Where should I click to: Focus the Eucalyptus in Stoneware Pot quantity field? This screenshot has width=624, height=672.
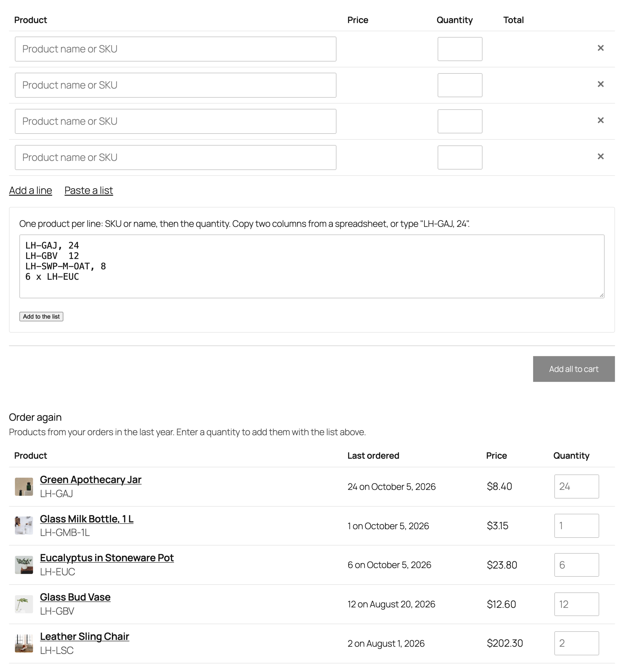(x=576, y=565)
